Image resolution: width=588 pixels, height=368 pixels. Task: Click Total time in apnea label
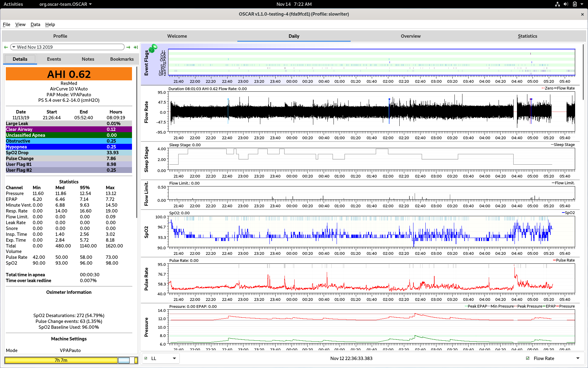tap(25, 275)
